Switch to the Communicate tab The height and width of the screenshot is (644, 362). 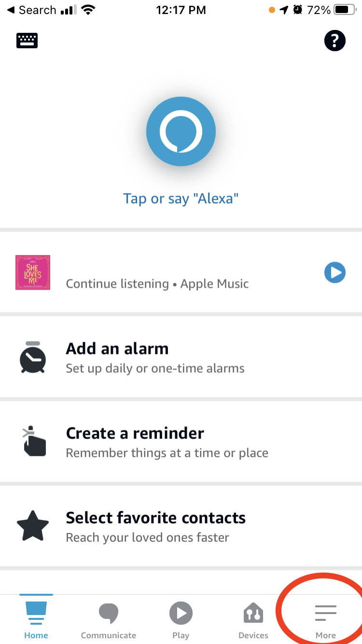tap(109, 619)
